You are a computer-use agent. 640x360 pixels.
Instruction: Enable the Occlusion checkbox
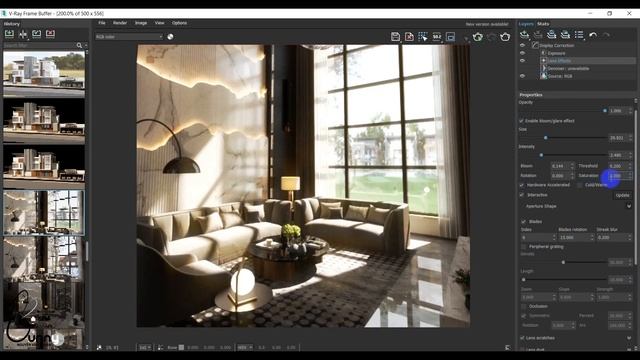(524, 306)
